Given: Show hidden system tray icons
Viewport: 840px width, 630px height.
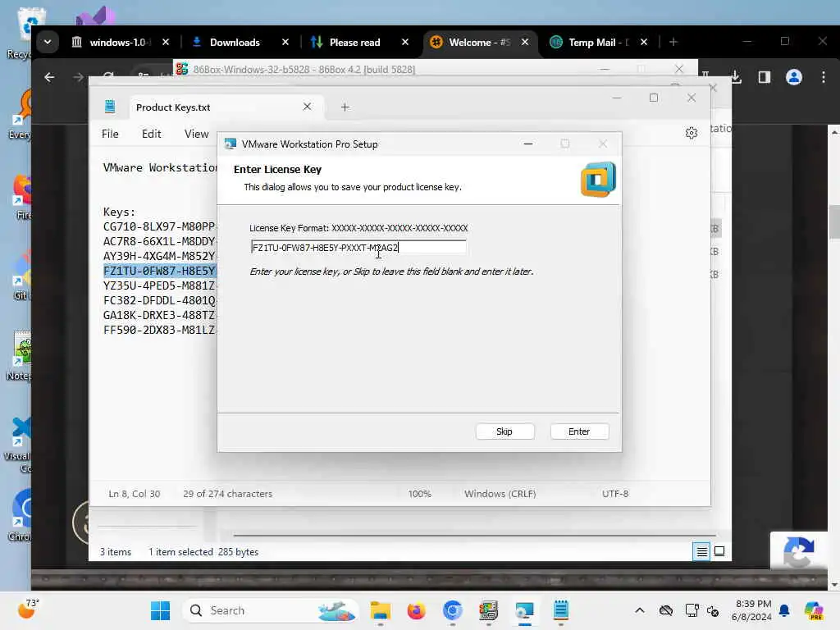Looking at the screenshot, I should pyautogui.click(x=640, y=610).
